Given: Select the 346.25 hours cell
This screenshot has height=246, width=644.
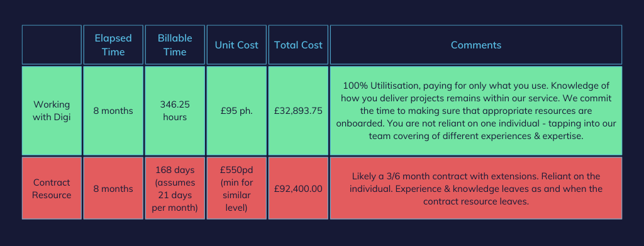Looking at the screenshot, I should pyautogui.click(x=175, y=111).
